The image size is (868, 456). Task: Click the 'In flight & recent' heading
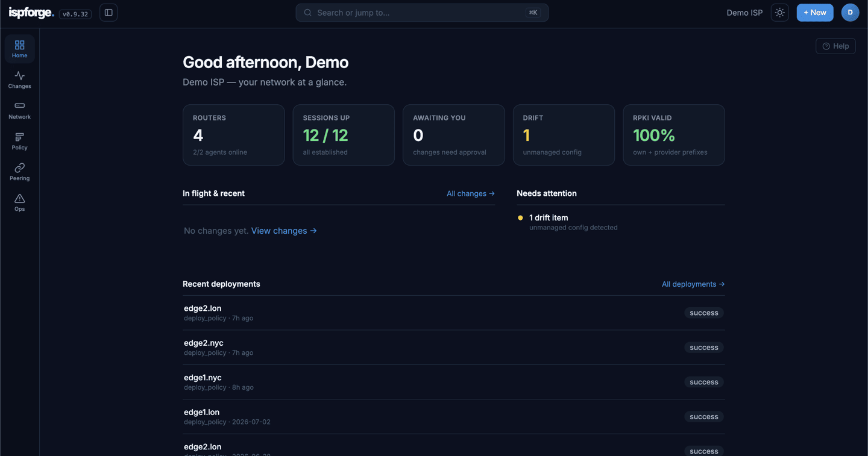[213, 193]
